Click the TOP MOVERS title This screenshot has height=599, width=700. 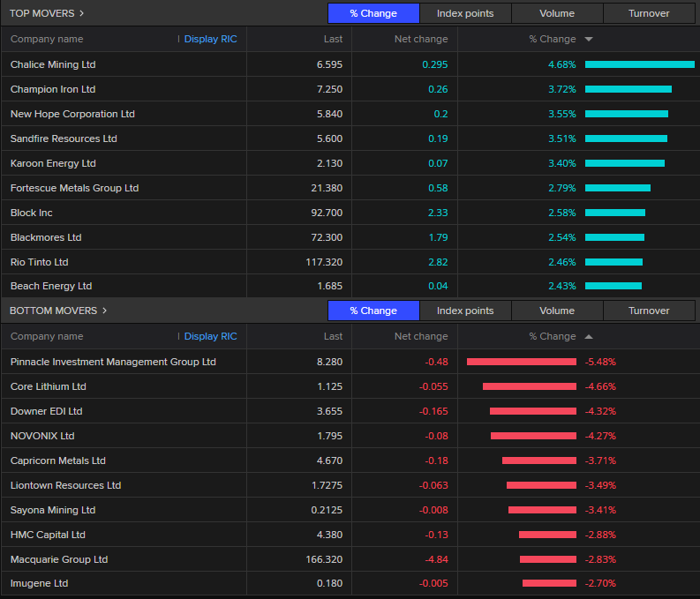[x=42, y=13]
